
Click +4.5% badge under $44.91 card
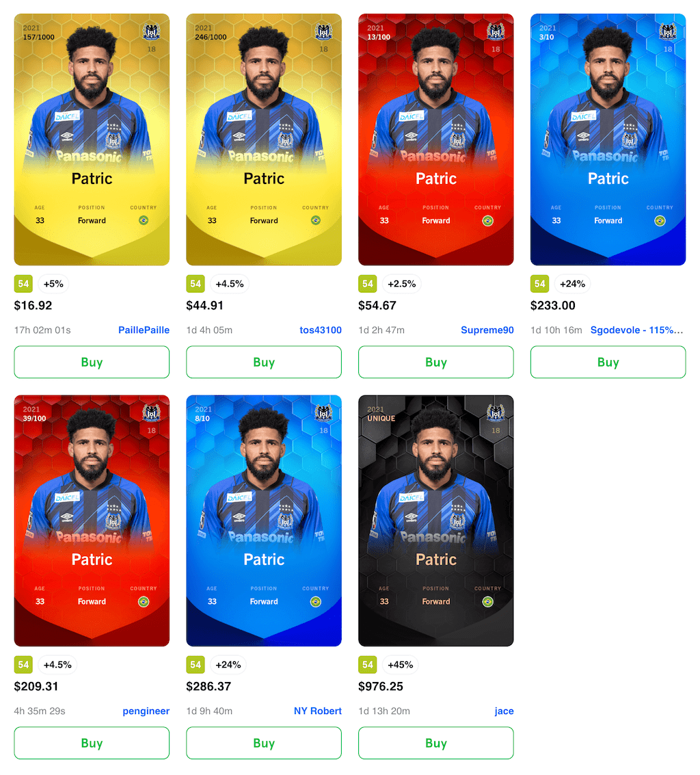[x=230, y=284]
